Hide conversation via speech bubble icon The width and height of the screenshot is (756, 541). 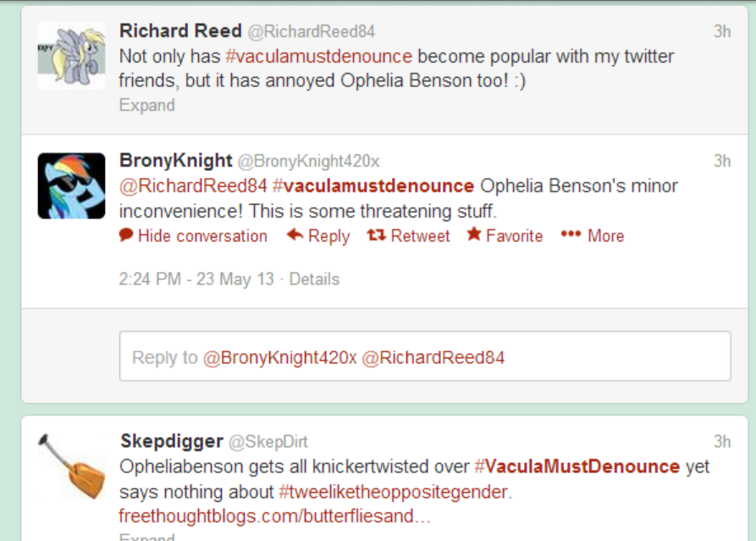[x=126, y=235]
